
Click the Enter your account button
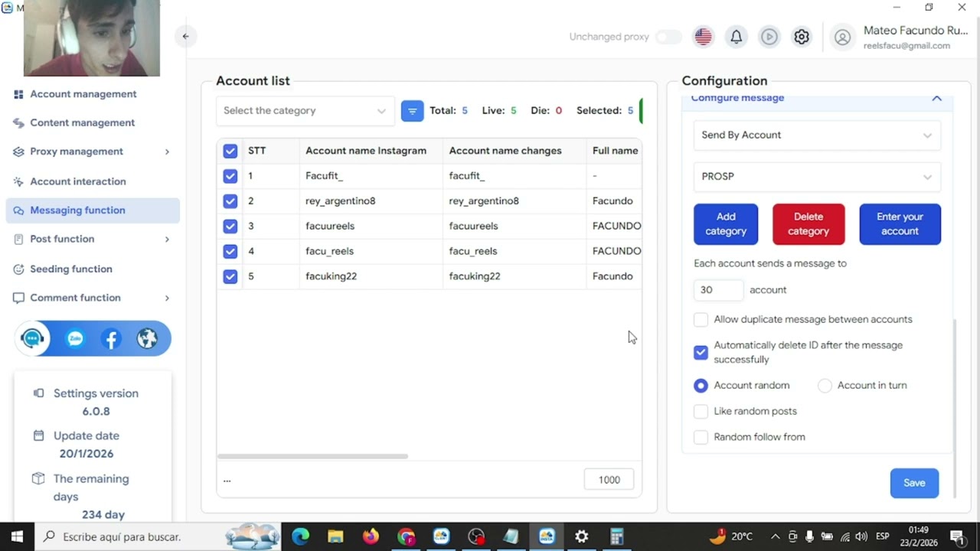point(900,224)
